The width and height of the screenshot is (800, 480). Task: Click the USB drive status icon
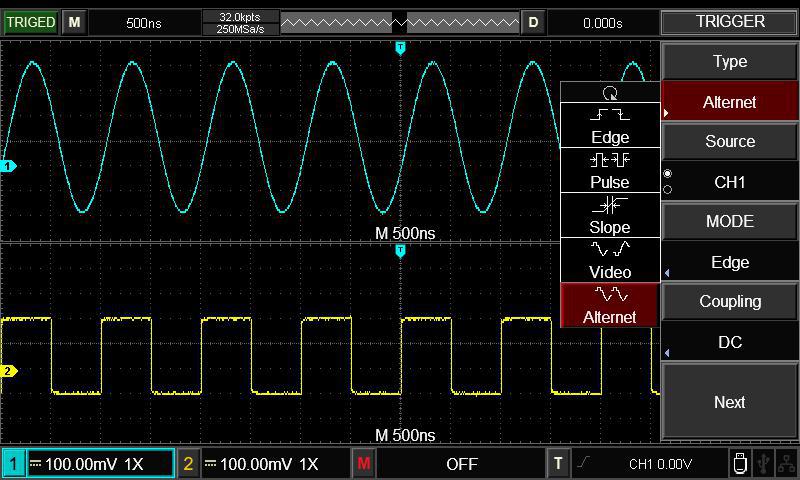pos(739,463)
